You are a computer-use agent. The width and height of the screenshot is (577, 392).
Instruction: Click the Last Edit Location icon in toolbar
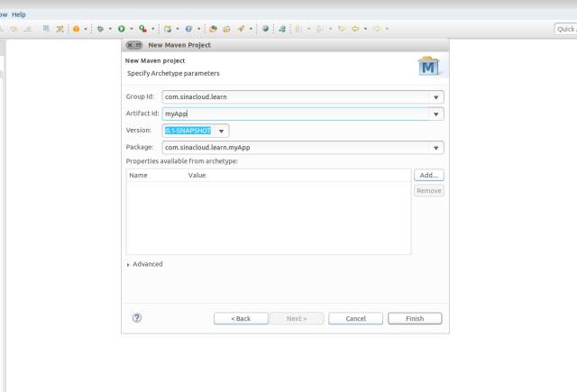pos(342,29)
